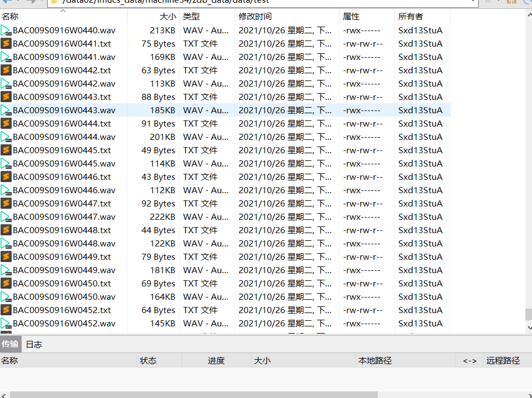The width and height of the screenshot is (532, 398).
Task: Select the file BAC009S0916W0445.wav
Action: coord(61,163)
